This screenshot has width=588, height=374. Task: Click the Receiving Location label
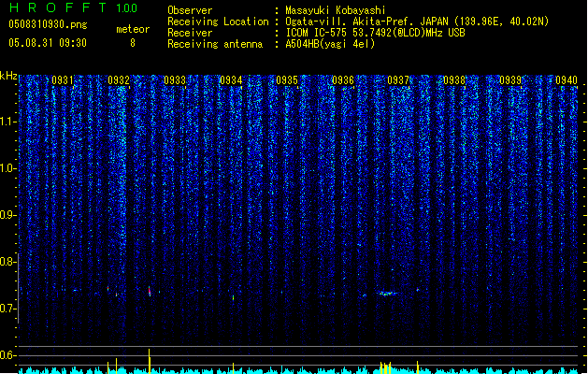click(218, 22)
